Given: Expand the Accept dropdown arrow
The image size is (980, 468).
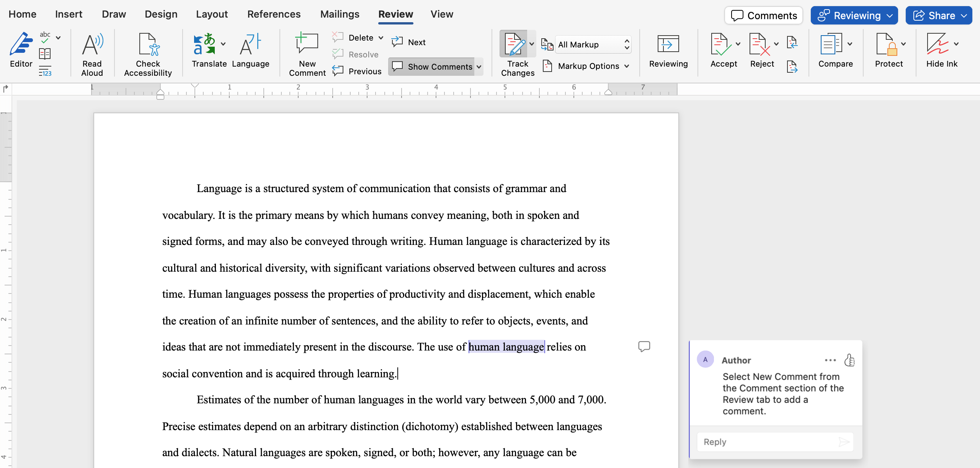Looking at the screenshot, I should pos(738,44).
